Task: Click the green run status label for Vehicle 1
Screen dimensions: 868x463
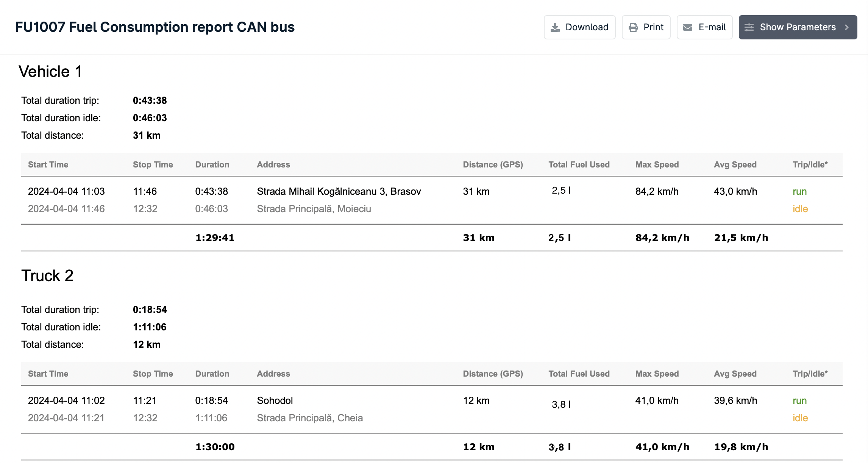Action: (799, 191)
